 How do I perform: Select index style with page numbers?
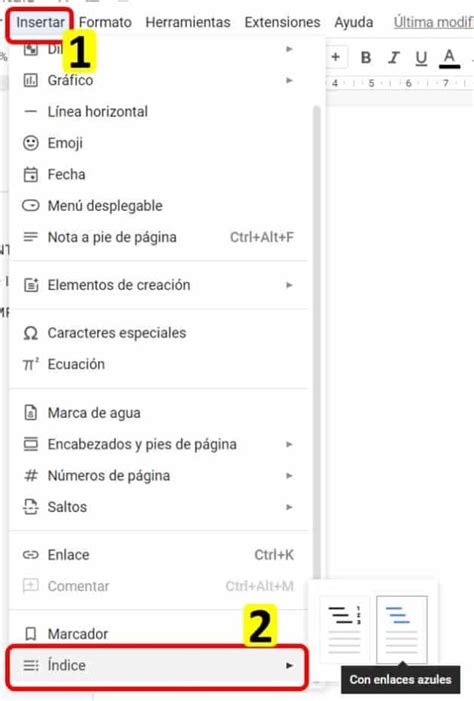pyautogui.click(x=344, y=629)
